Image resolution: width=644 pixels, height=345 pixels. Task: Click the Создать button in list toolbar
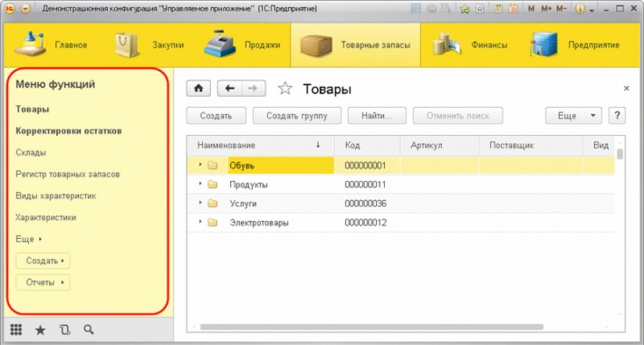tap(216, 116)
